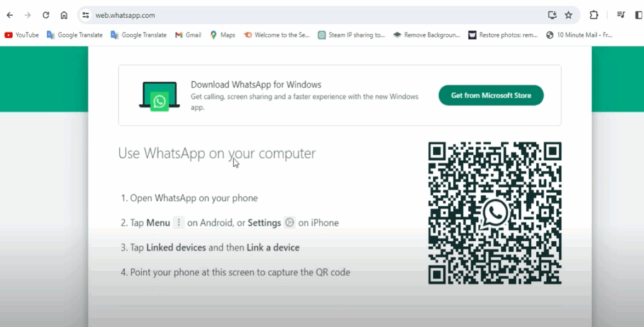Screen dimensions: 644x327
Task: View site information icon in address bar
Action: pyautogui.click(x=86, y=15)
